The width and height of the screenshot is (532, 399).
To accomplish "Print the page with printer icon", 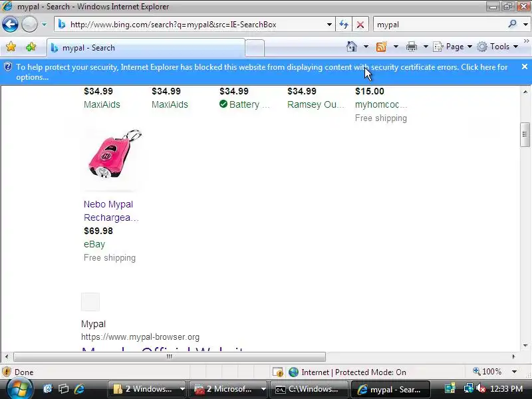I will (412, 47).
